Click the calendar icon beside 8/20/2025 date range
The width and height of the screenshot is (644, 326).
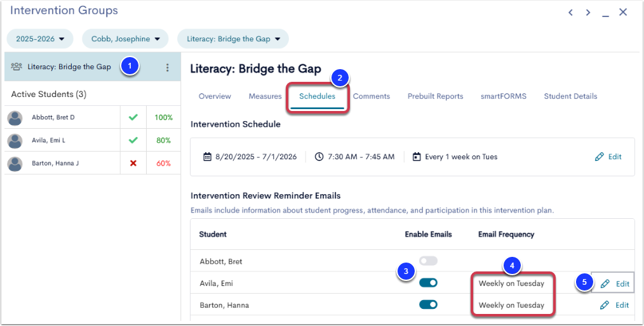(x=208, y=157)
